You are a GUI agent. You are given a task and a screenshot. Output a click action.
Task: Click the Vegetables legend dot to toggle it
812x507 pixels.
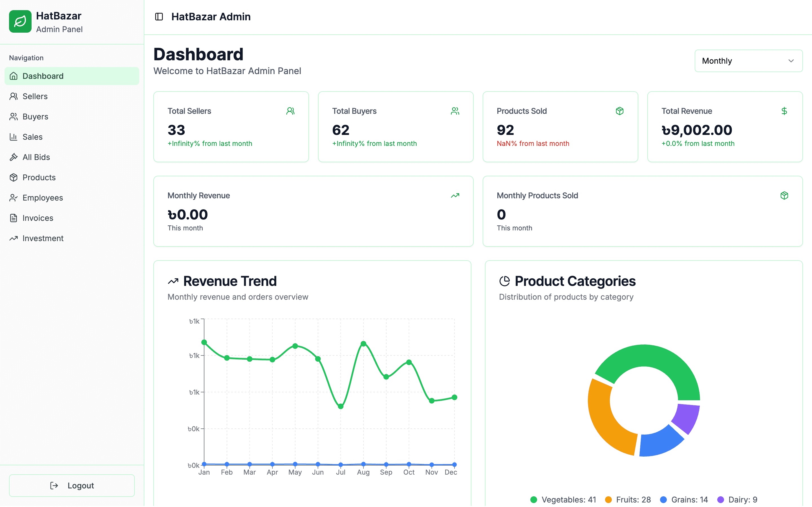pyautogui.click(x=533, y=499)
